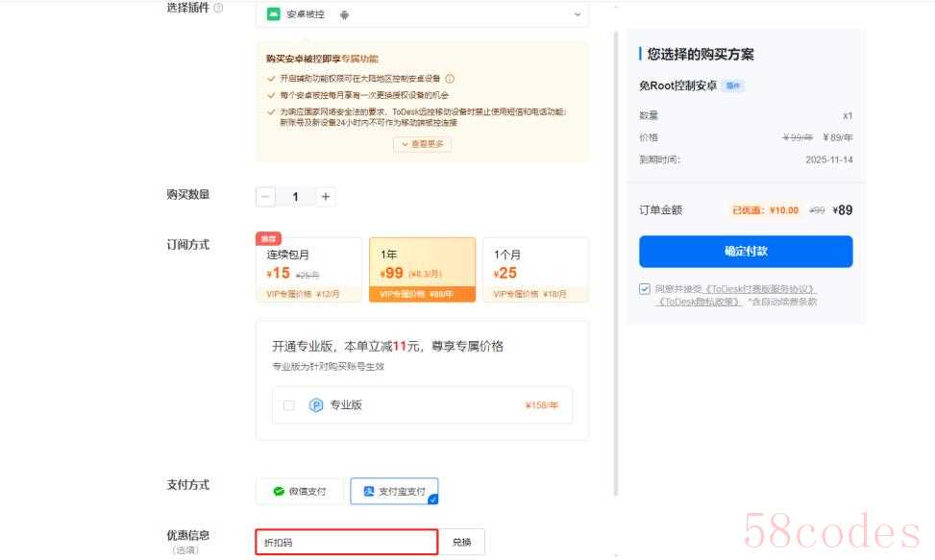
Task: Select 微信支付 payment method
Action: click(x=300, y=491)
